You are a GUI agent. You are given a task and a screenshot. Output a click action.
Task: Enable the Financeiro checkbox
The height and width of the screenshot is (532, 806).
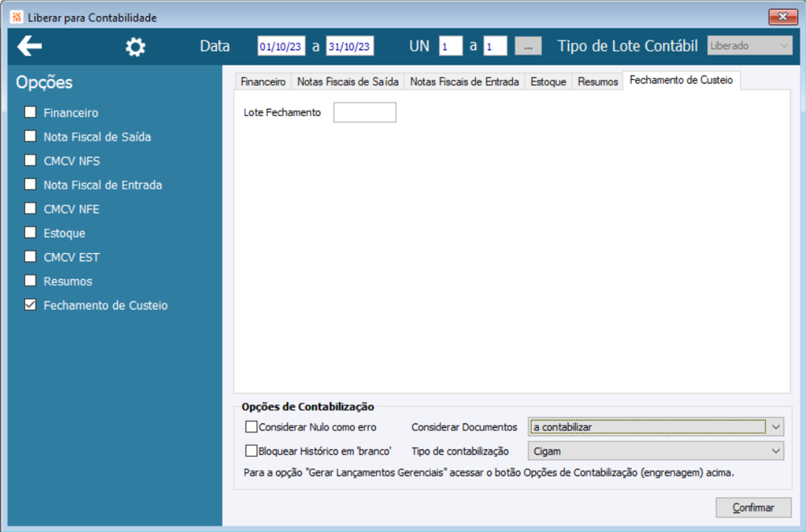click(31, 112)
